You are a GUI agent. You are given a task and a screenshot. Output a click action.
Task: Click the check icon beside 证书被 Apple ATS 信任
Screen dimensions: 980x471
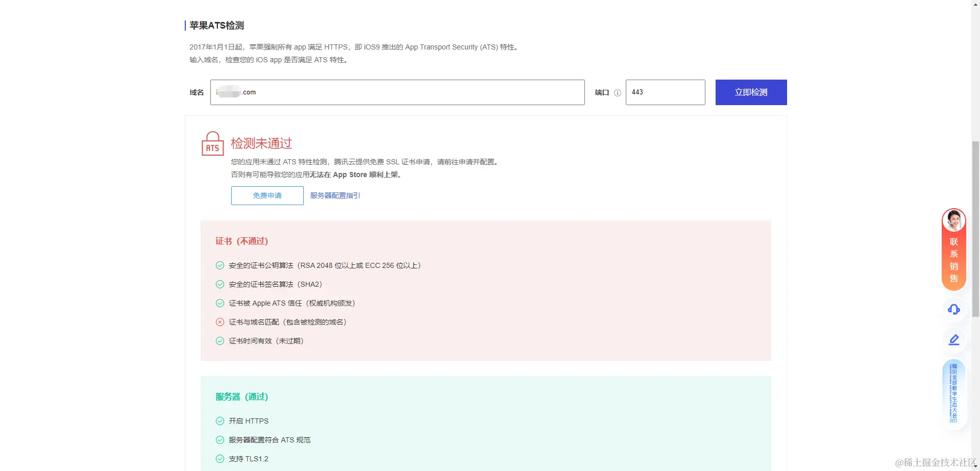click(x=220, y=303)
